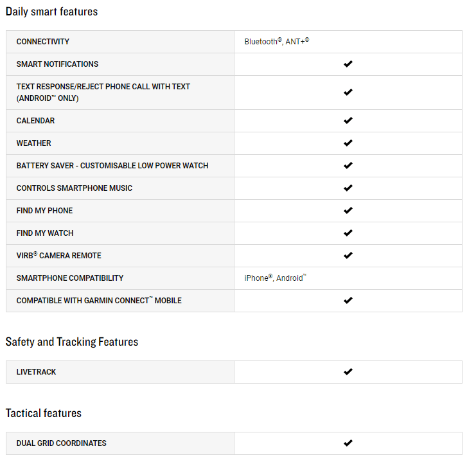The height and width of the screenshot is (462, 476).
Task: Select the Daily smart features heading
Action: pos(51,12)
